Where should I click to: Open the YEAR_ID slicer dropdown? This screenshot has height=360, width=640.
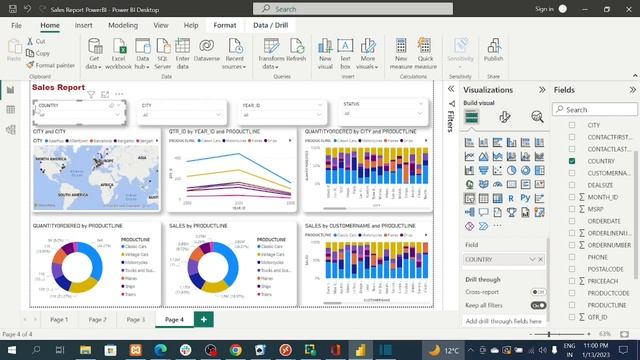click(319, 115)
